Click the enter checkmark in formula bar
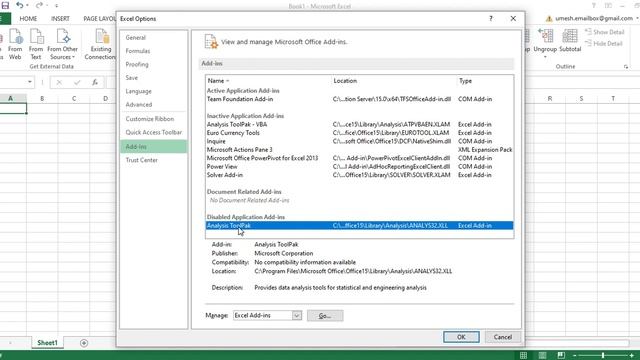This screenshot has width=640, height=360. (x=77, y=82)
